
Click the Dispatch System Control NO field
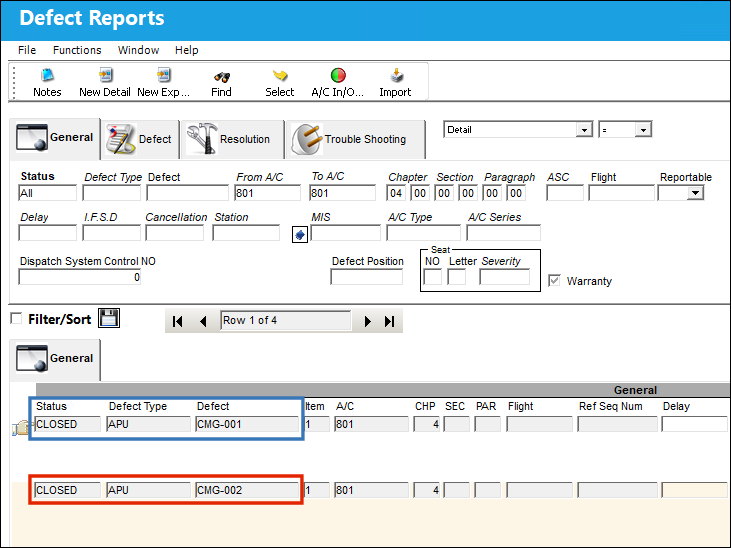coord(80,277)
